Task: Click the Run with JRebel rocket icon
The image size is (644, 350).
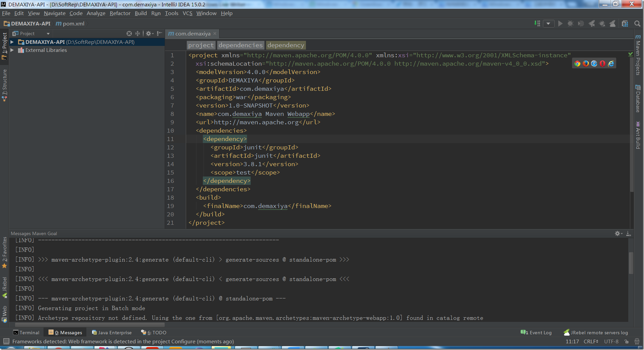Action: click(592, 23)
